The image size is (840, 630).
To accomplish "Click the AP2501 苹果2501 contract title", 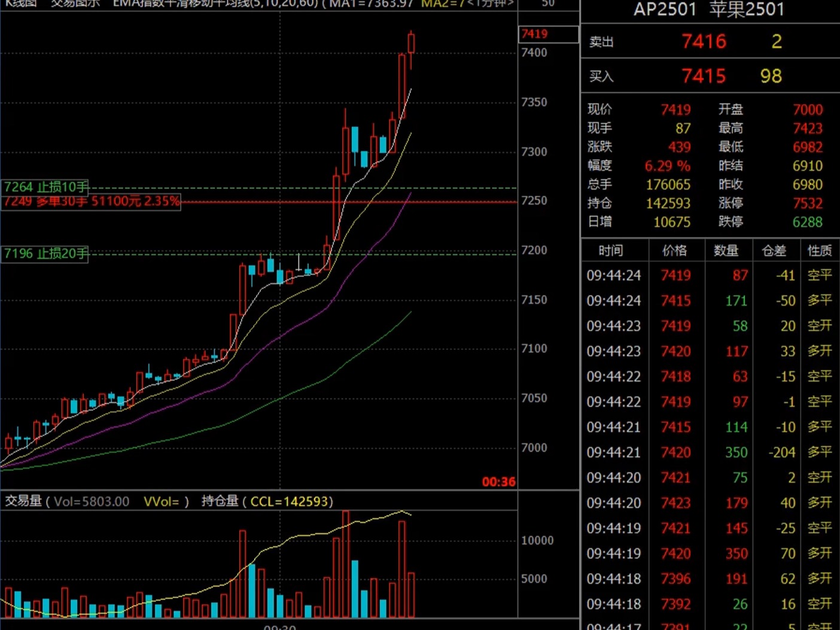I will (x=709, y=10).
